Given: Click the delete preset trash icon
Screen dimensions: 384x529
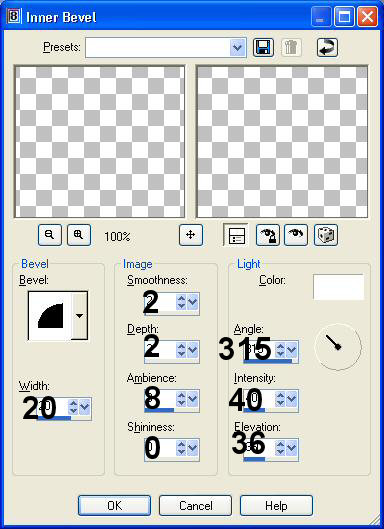Looking at the screenshot, I should click(x=291, y=47).
